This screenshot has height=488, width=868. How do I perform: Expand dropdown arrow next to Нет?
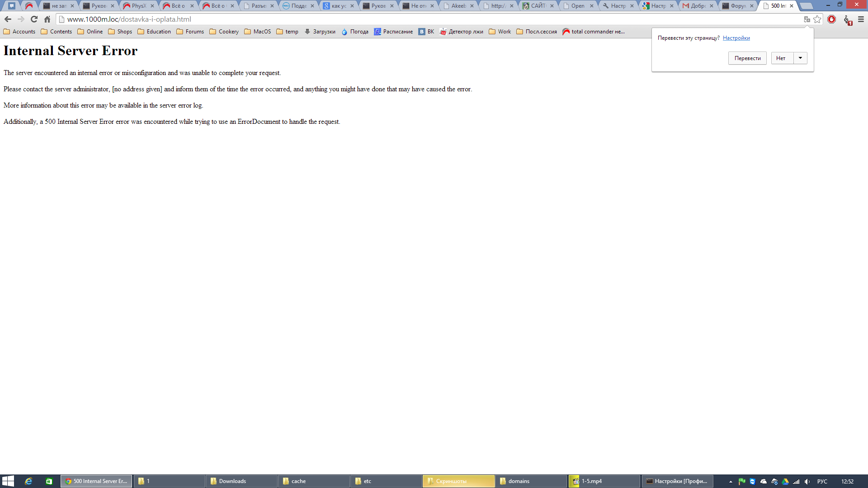pyautogui.click(x=800, y=58)
